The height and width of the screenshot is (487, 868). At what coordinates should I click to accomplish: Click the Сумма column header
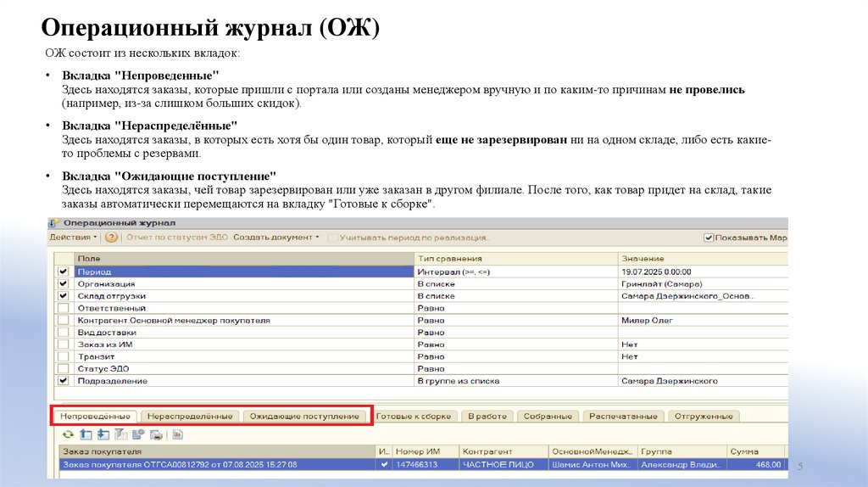point(756,451)
